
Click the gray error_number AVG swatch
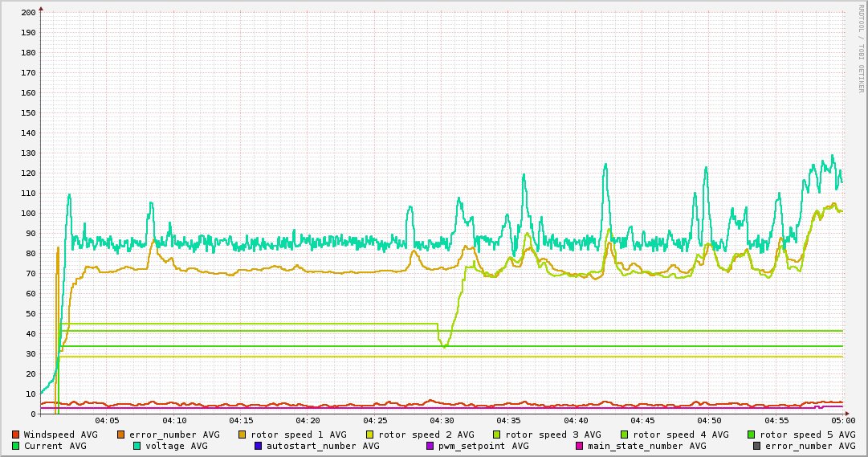click(x=756, y=446)
